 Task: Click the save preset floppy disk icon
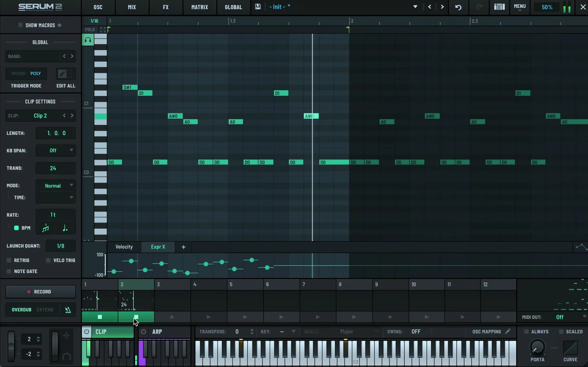click(x=258, y=7)
